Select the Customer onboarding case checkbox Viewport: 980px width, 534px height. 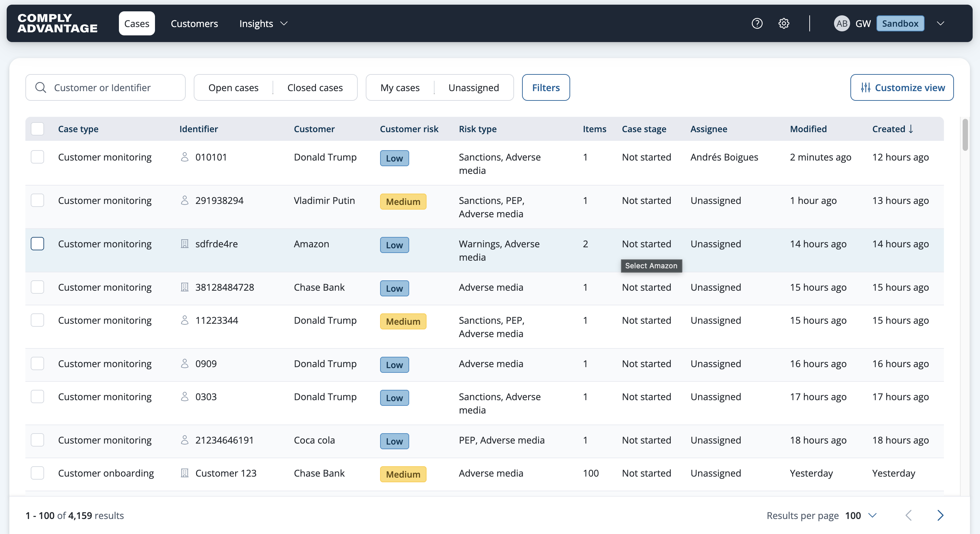tap(37, 473)
